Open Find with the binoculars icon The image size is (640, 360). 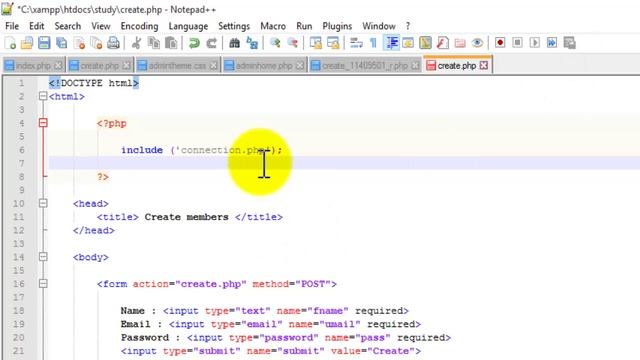point(234,43)
